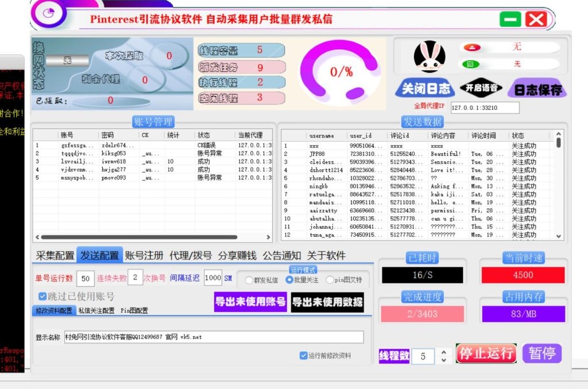
Task: Click the orange user status icon
Action: click(x=471, y=48)
